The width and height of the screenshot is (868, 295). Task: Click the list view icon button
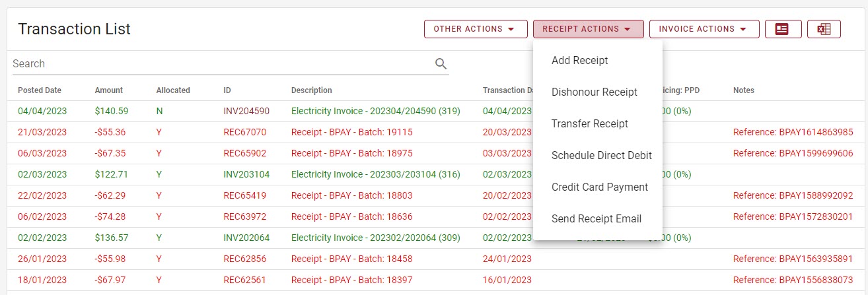coord(783,29)
